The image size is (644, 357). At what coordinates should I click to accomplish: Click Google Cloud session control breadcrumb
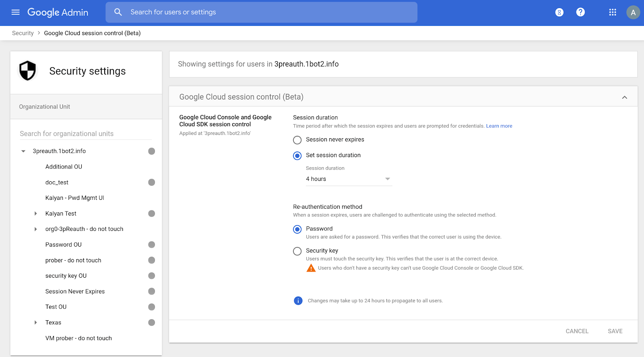coord(92,33)
